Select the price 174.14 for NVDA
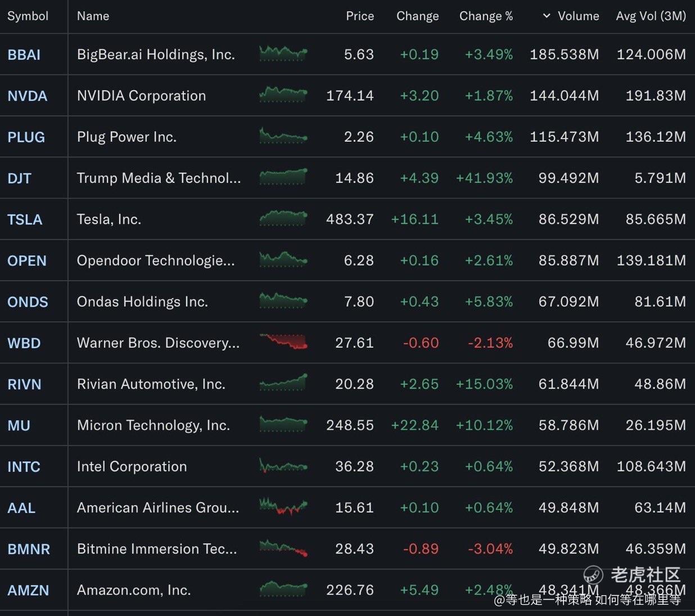 click(x=350, y=96)
